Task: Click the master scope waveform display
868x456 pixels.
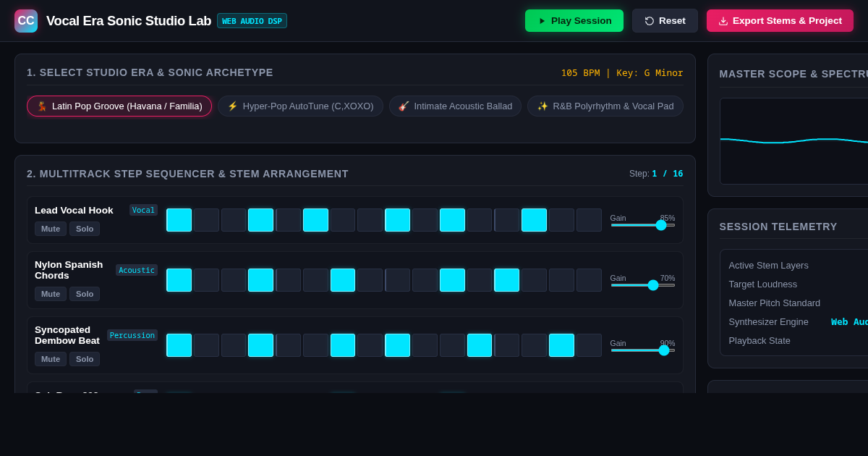Action: [794, 141]
